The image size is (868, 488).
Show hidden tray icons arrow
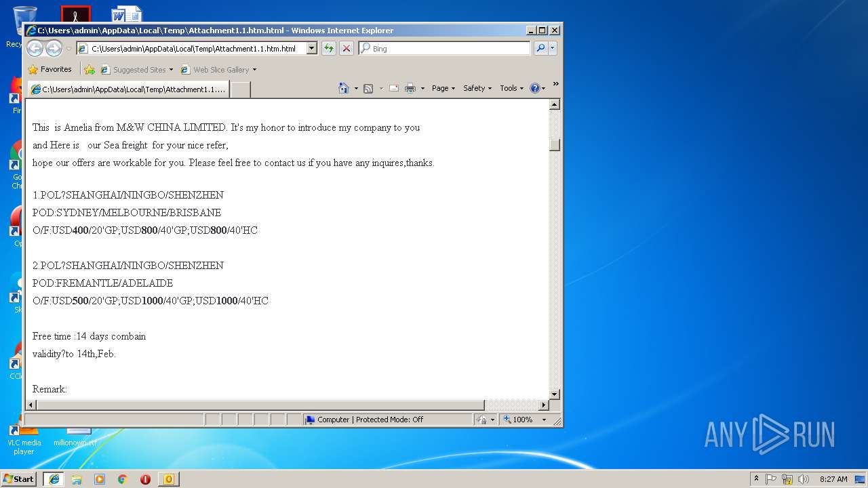tap(756, 479)
